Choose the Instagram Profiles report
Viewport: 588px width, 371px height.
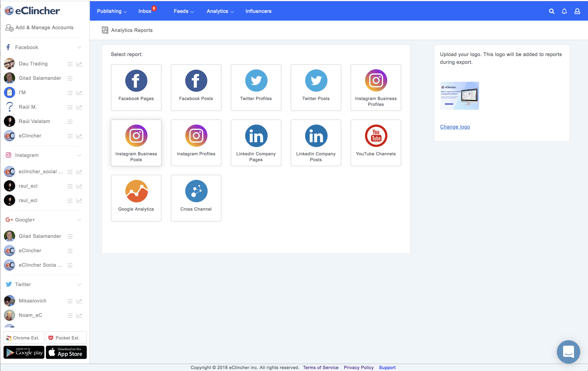196,143
